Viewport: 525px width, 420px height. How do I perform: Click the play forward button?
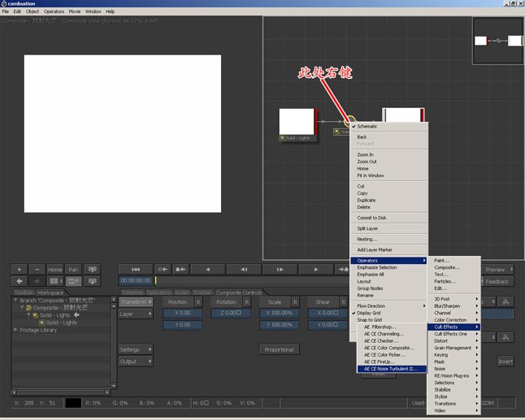tap(316, 270)
